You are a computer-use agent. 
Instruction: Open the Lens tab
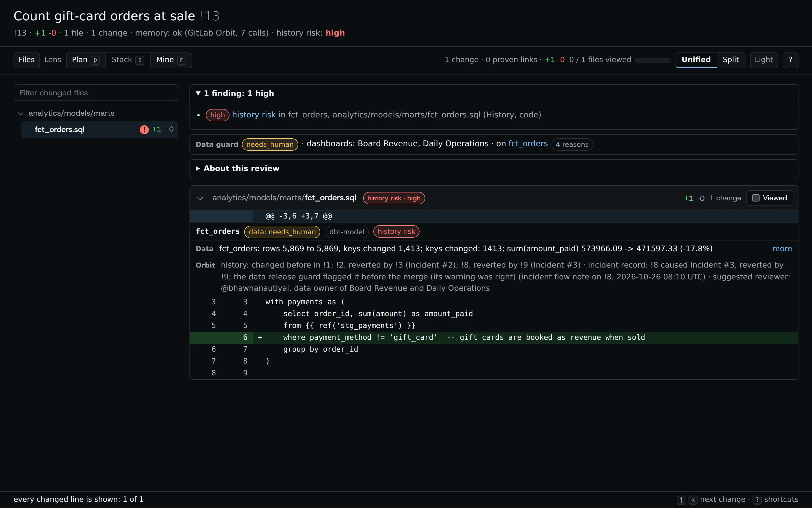[53, 60]
